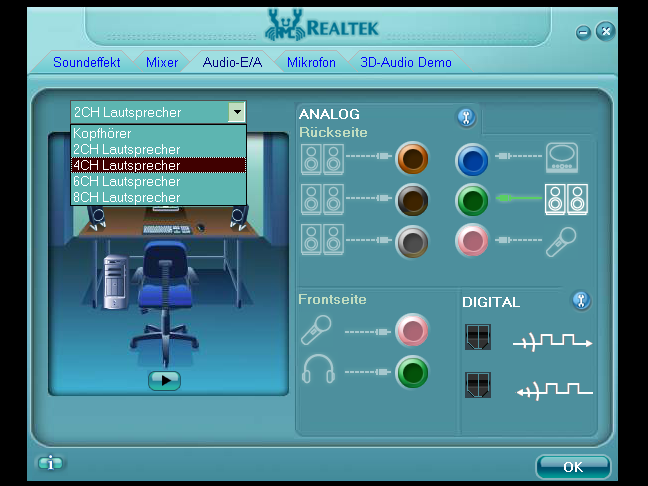Open digital connector settings wrench icon

581,300
